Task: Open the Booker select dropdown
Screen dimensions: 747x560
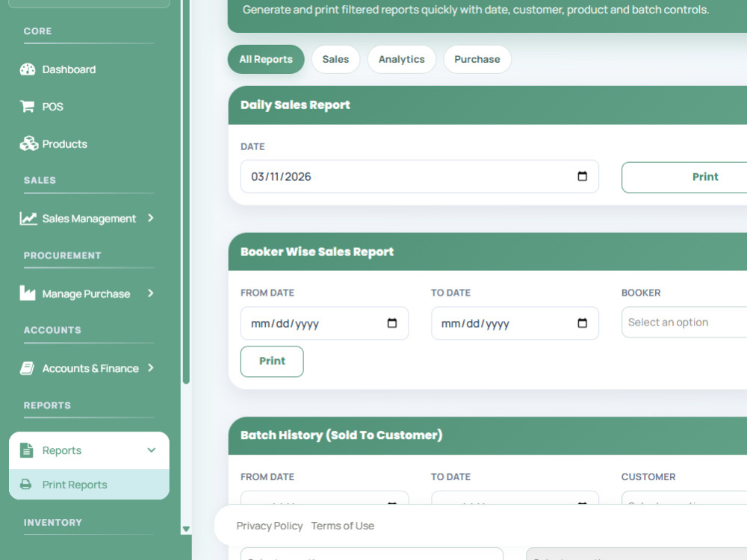Action: pyautogui.click(x=684, y=323)
